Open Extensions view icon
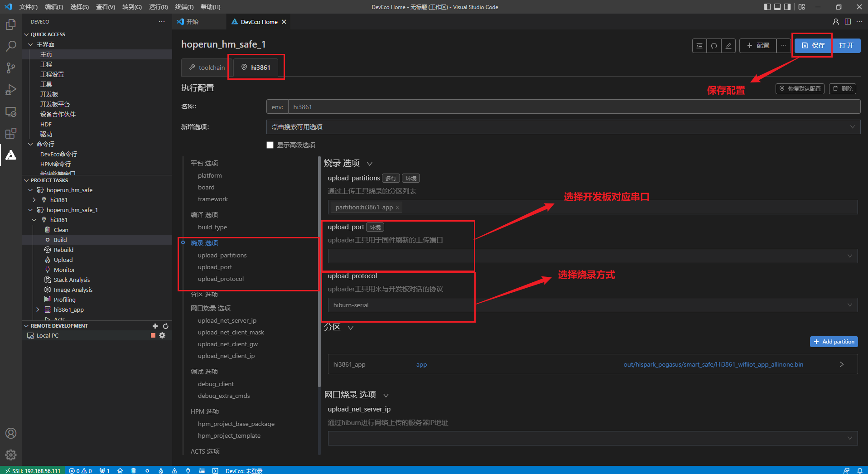Viewport: 868px width, 474px height. [x=11, y=133]
